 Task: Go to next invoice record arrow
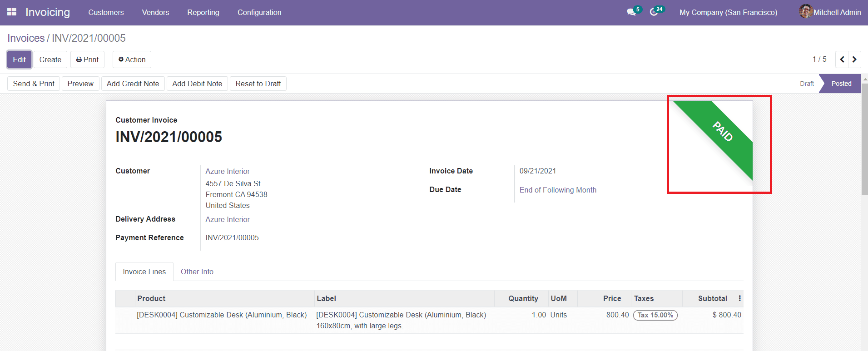(854, 59)
